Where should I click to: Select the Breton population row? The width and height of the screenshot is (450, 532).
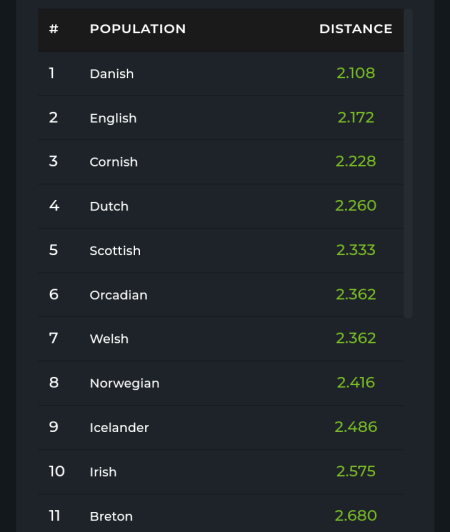[221, 513]
